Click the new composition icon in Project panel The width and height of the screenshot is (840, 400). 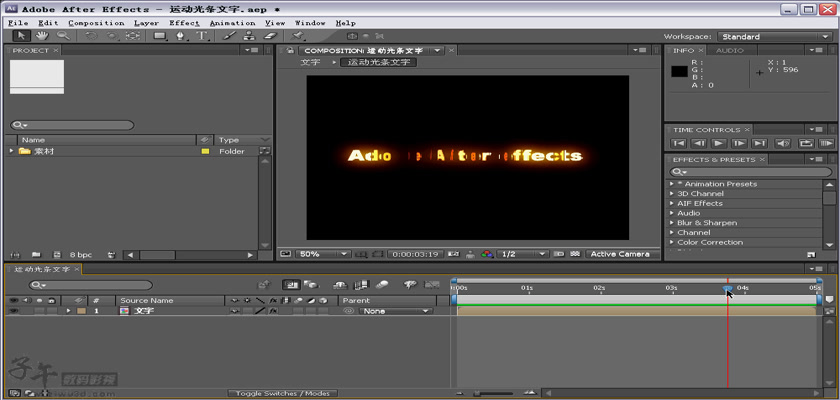coord(56,255)
